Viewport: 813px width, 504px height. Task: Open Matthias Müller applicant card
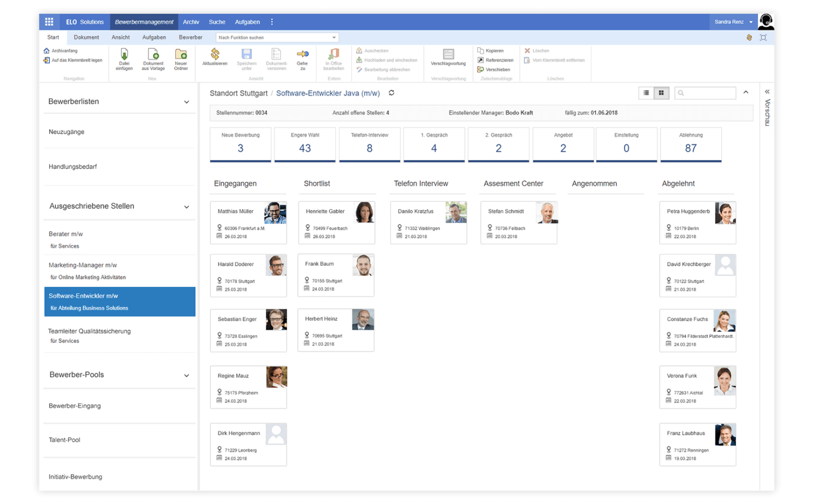click(248, 222)
